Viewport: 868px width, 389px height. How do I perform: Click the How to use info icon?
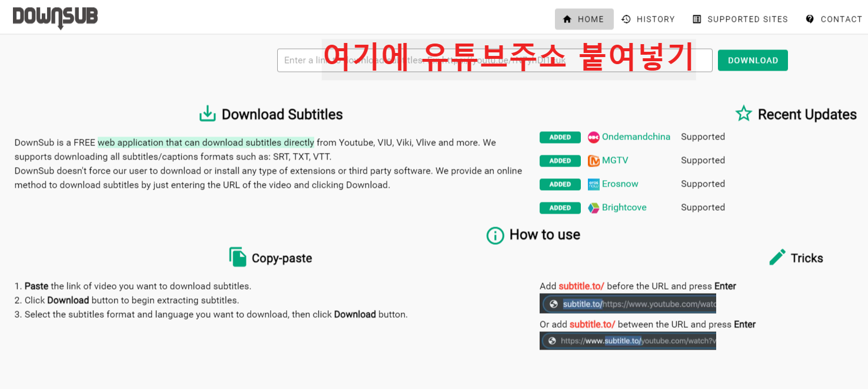click(x=495, y=235)
